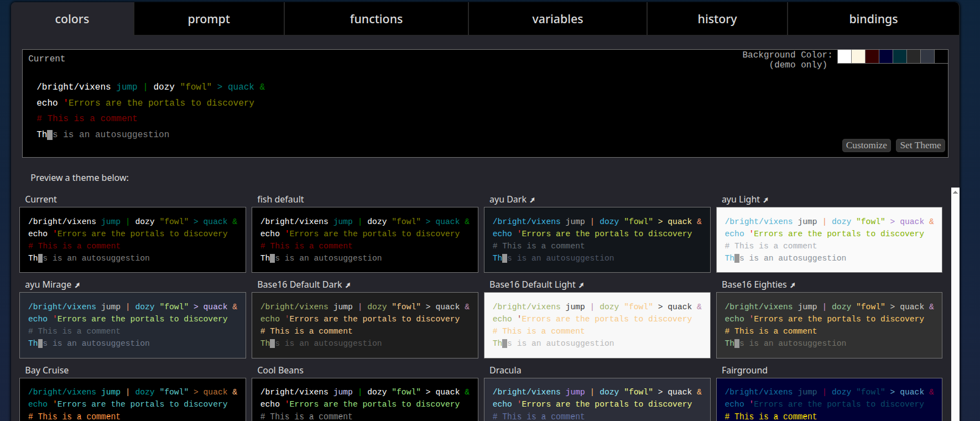980x421 pixels.
Task: Open the functions tab
Action: pyautogui.click(x=376, y=19)
